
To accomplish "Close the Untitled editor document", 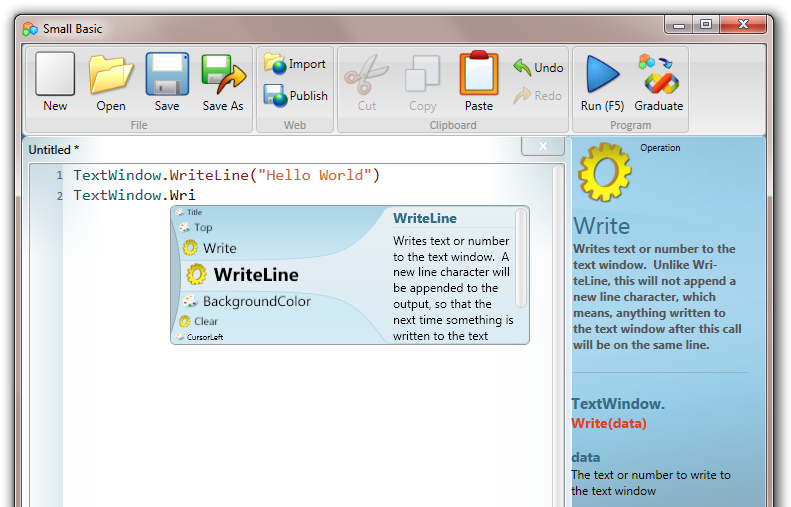I will (543, 146).
